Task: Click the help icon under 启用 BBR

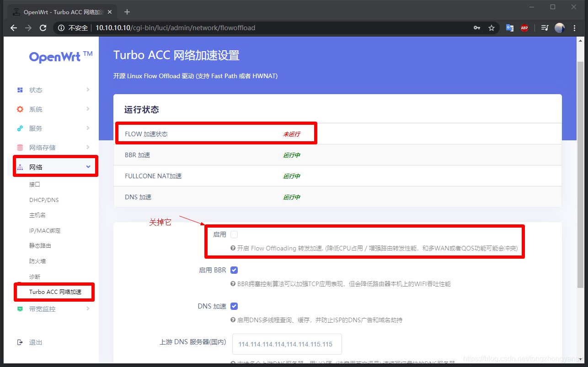Action: coord(233,284)
